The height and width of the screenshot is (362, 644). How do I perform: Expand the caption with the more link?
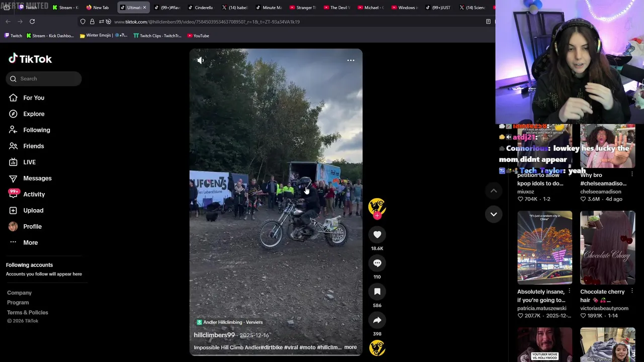[350, 347]
